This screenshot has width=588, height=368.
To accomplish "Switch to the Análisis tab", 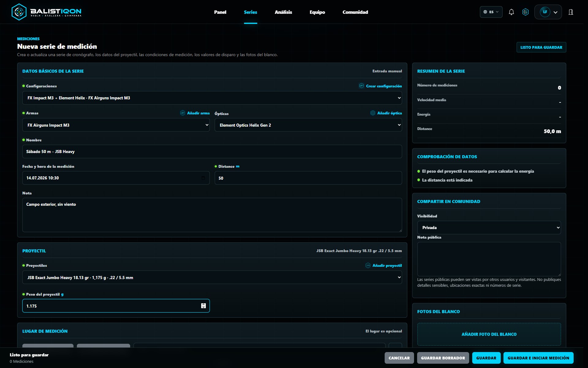I will click(283, 12).
